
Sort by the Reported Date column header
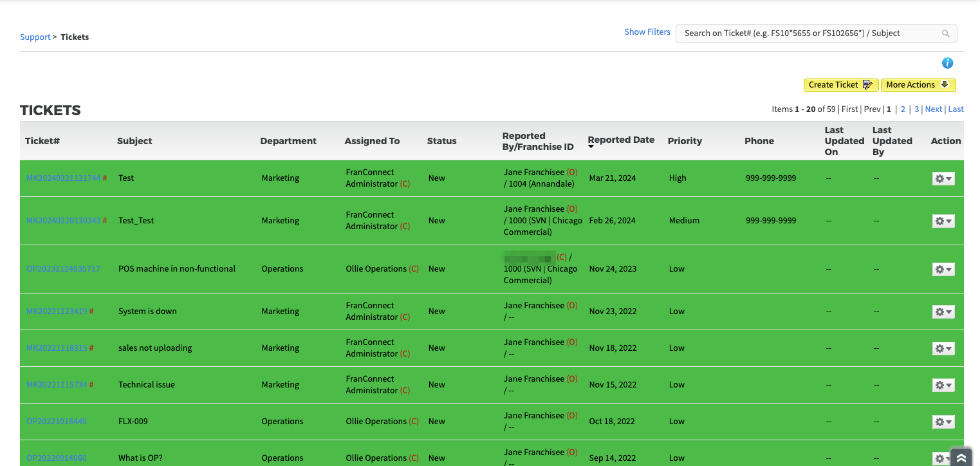pos(621,140)
